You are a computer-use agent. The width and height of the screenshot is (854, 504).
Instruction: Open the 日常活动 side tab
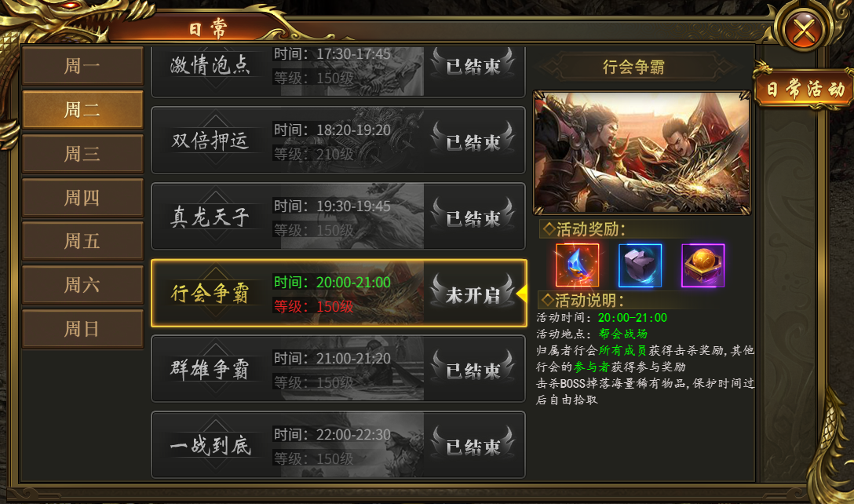[x=805, y=89]
